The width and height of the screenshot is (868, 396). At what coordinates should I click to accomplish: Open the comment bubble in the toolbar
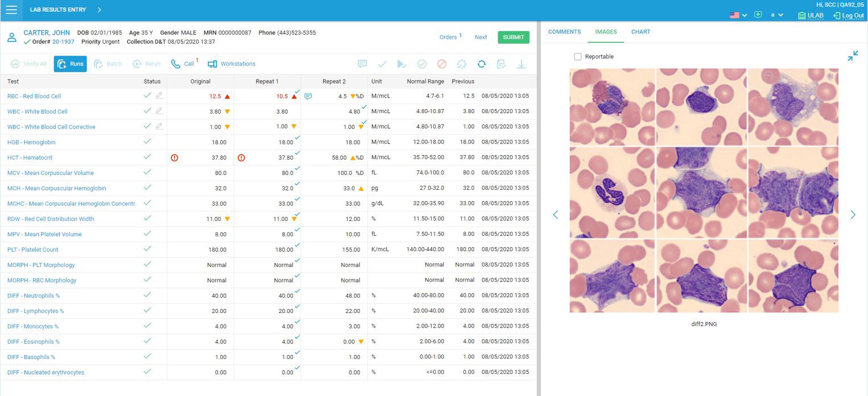[x=362, y=64]
